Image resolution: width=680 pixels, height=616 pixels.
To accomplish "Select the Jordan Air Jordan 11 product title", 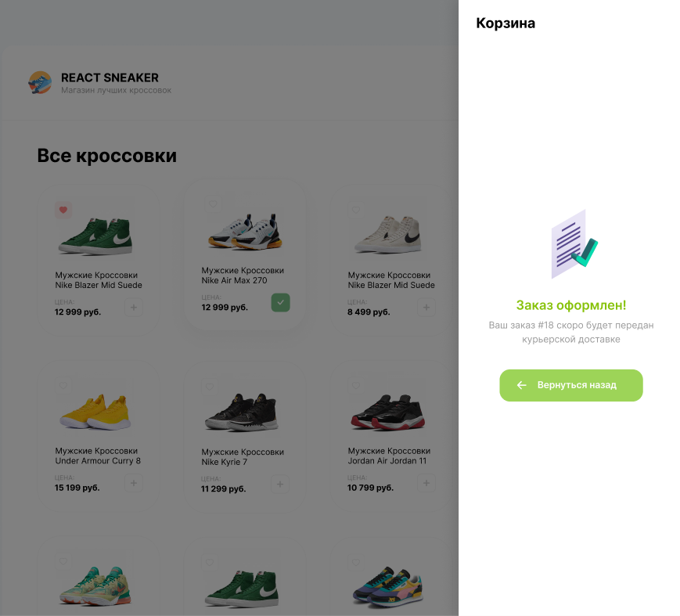I will 389,456.
